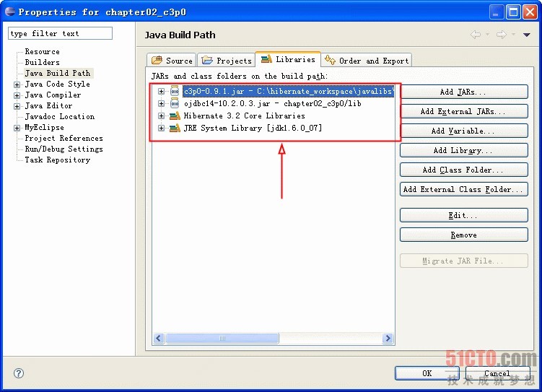Expand Java Code Style in sidebar
This screenshot has width=542, height=392.
tap(17, 84)
